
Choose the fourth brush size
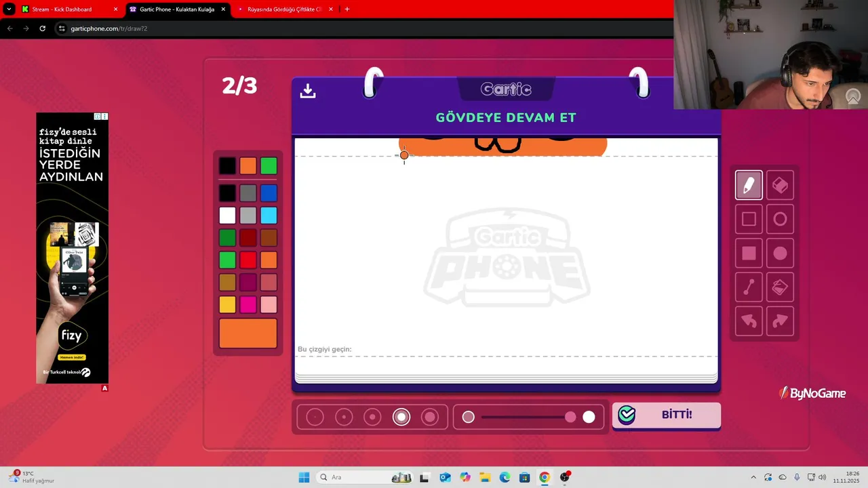[x=401, y=418]
